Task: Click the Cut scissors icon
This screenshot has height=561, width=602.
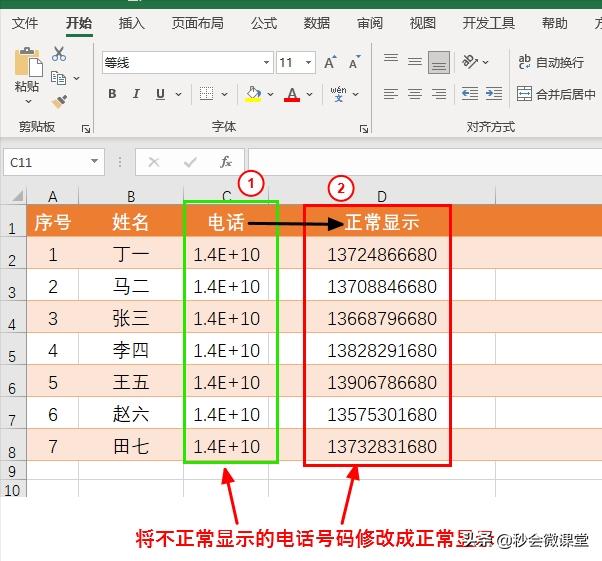Action: pyautogui.click(x=59, y=54)
